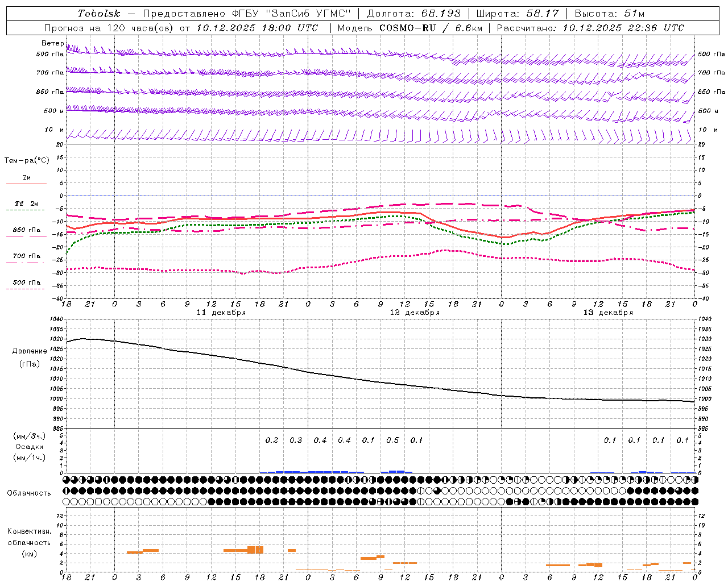
Task: Click the "(мм/3ч.)" precipitation unit label
Action: [x=30, y=436]
